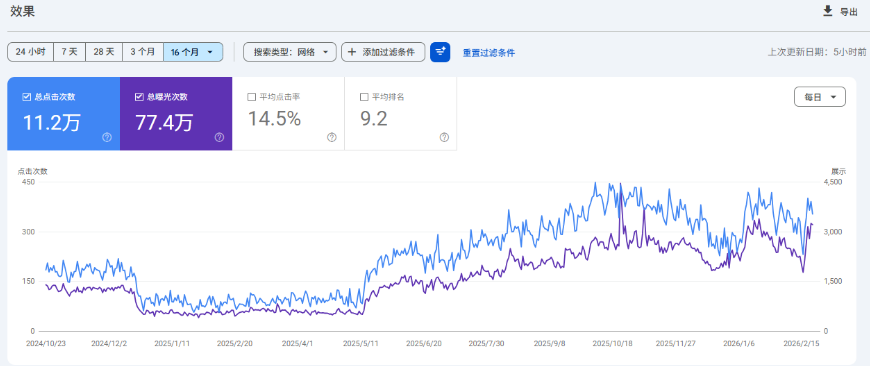Select the 3 个月 date range

143,52
